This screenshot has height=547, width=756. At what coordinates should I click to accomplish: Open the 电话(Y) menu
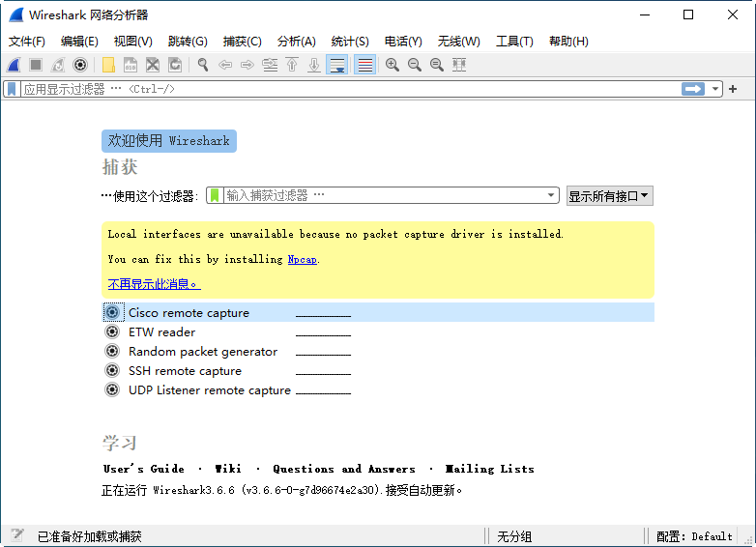403,42
